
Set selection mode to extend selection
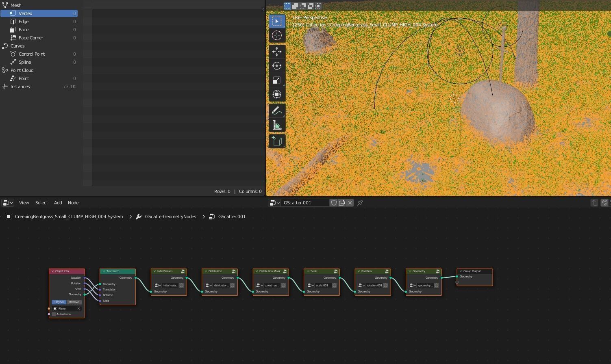[x=295, y=6]
